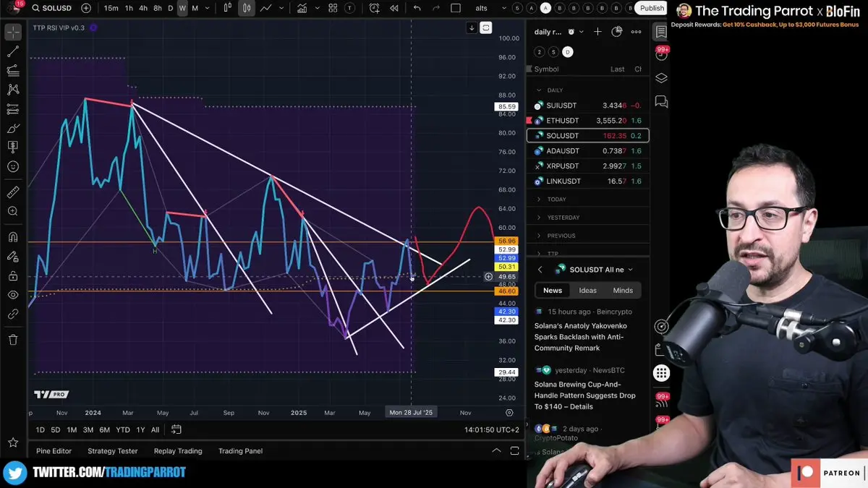Select the W weekly timeframe

click(182, 8)
